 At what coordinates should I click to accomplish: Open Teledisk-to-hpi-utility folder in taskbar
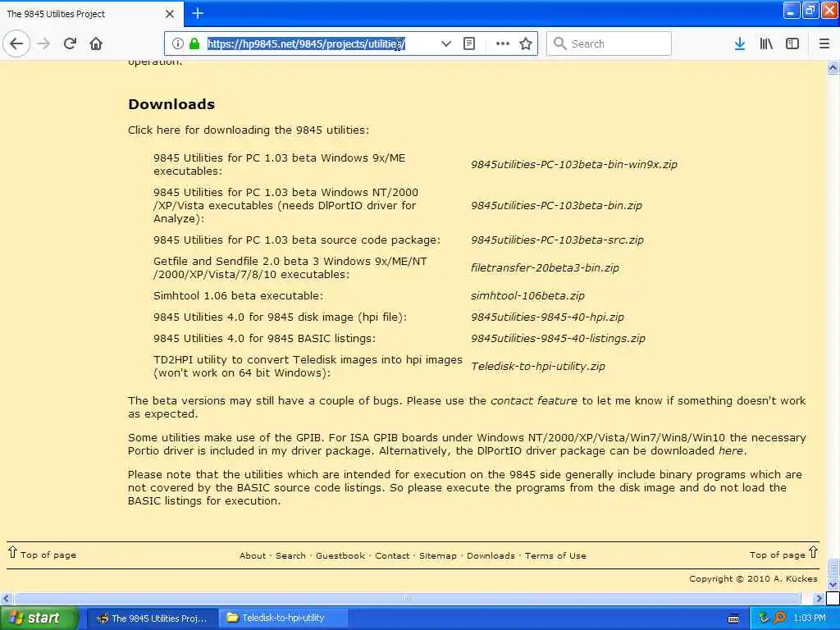(x=284, y=619)
